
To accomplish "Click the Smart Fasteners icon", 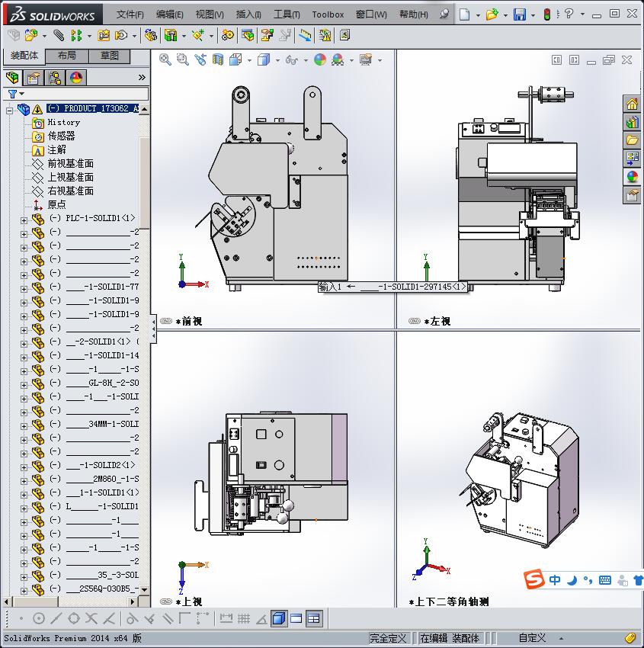I will pyautogui.click(x=104, y=35).
